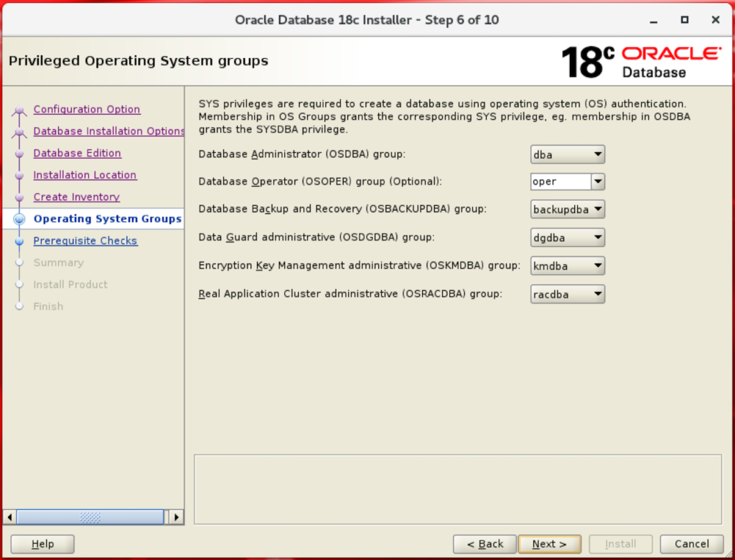735x560 pixels.
Task: Click the Summary step circle icon
Action: (19, 263)
